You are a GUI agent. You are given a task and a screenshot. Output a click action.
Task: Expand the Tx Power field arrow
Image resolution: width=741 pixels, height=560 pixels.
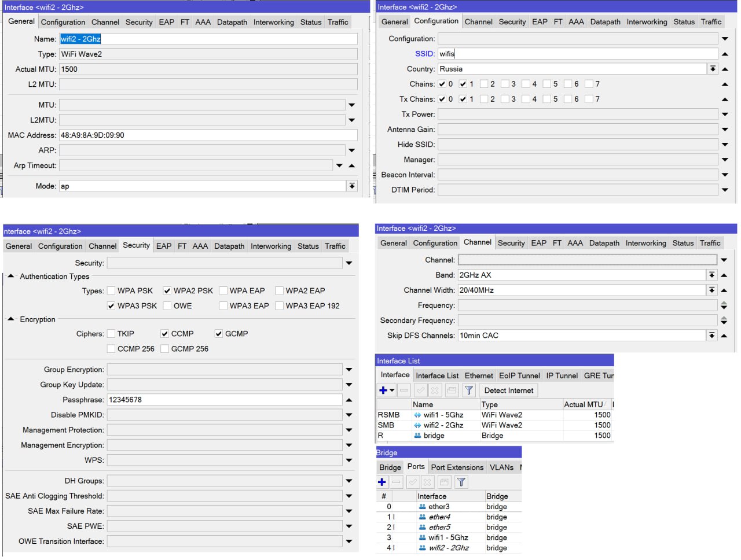tap(725, 115)
